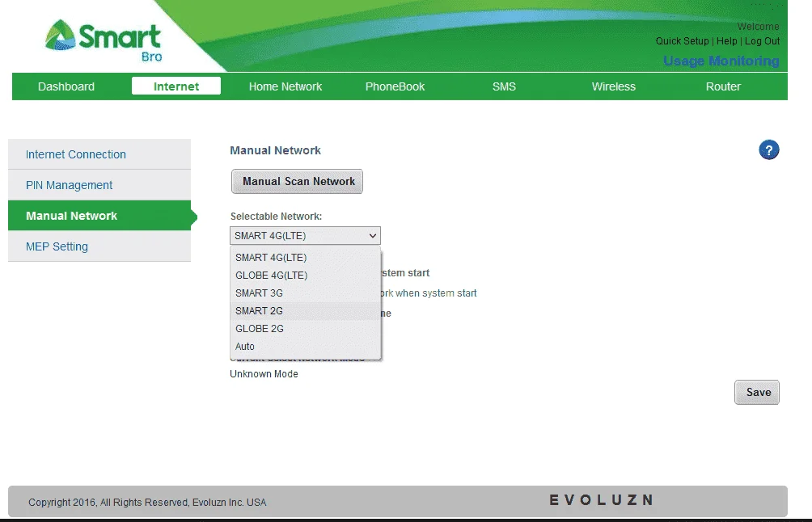Go to the Router tab

pos(723,86)
